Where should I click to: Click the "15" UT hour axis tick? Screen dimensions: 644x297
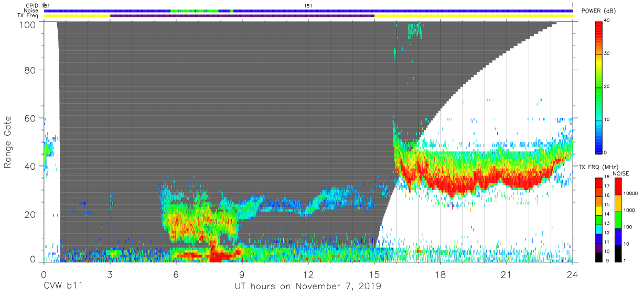click(x=374, y=274)
